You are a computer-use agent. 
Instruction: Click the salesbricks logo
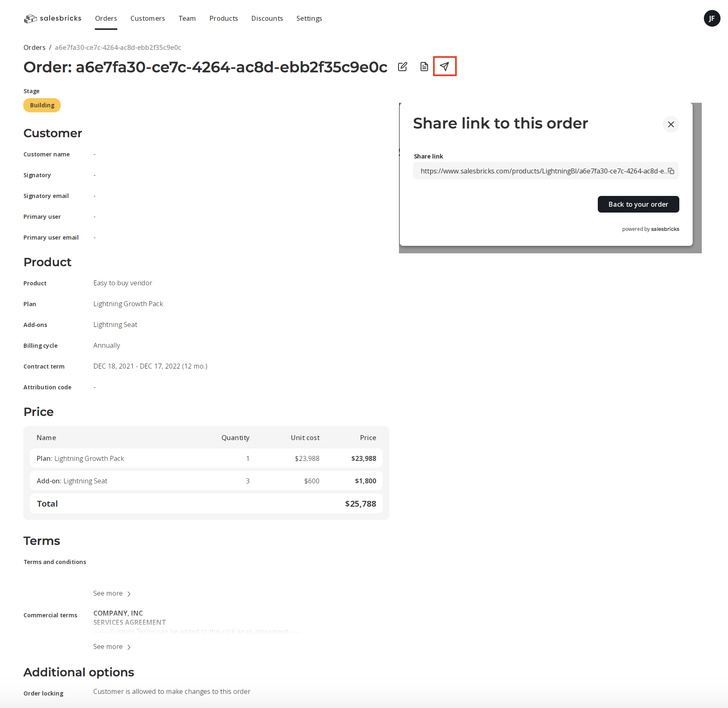coord(52,18)
